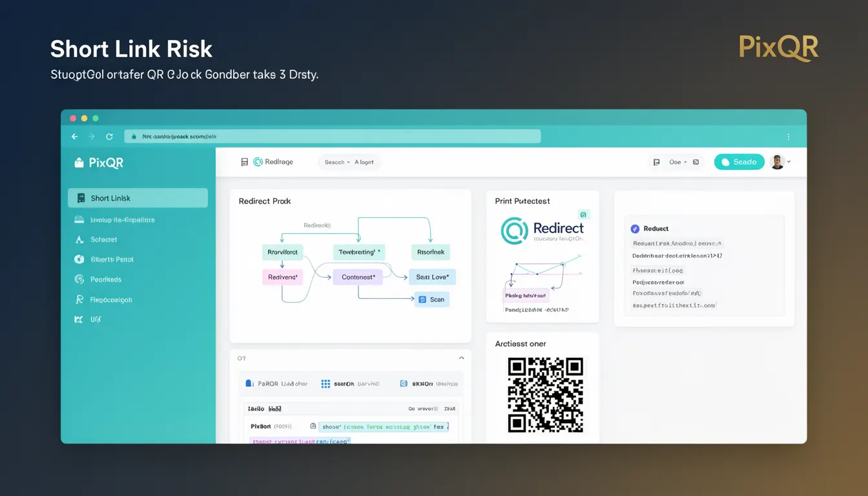The image size is (868, 496).
Task: Click the round purple icon beside Reduct
Action: [x=635, y=229]
